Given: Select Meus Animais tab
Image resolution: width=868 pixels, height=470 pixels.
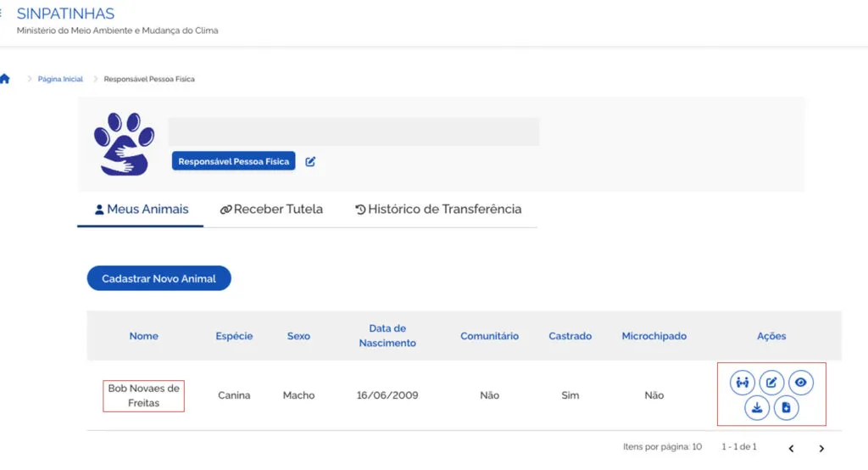Looking at the screenshot, I should coord(141,210).
